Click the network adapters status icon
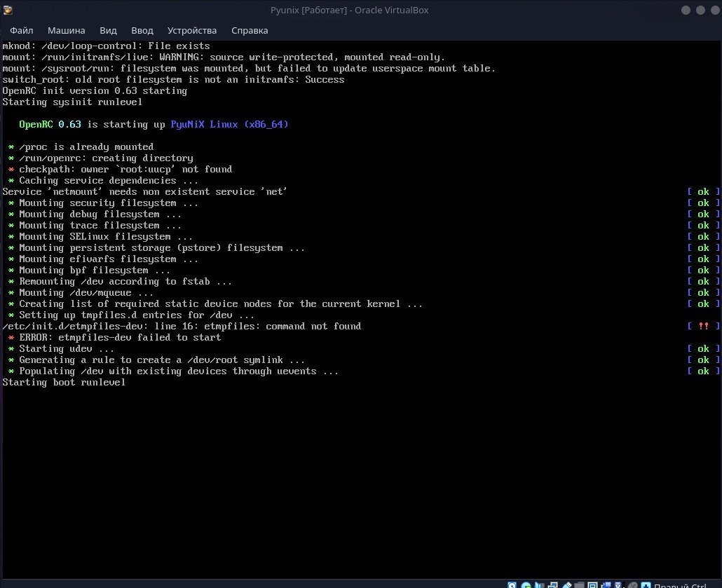Image resolution: width=722 pixels, height=588 pixels. click(x=552, y=585)
